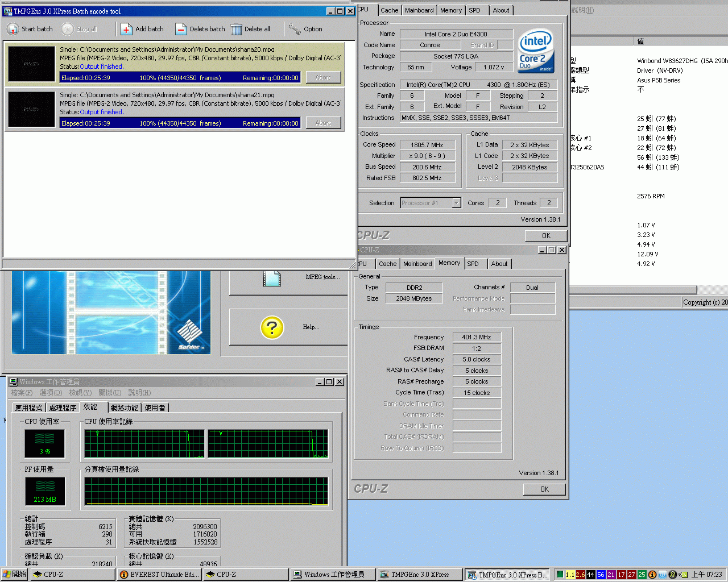The width and height of the screenshot is (728, 582).
Task: Click the TMPGEnc Batch encode tool title icon
Action: 8,11
